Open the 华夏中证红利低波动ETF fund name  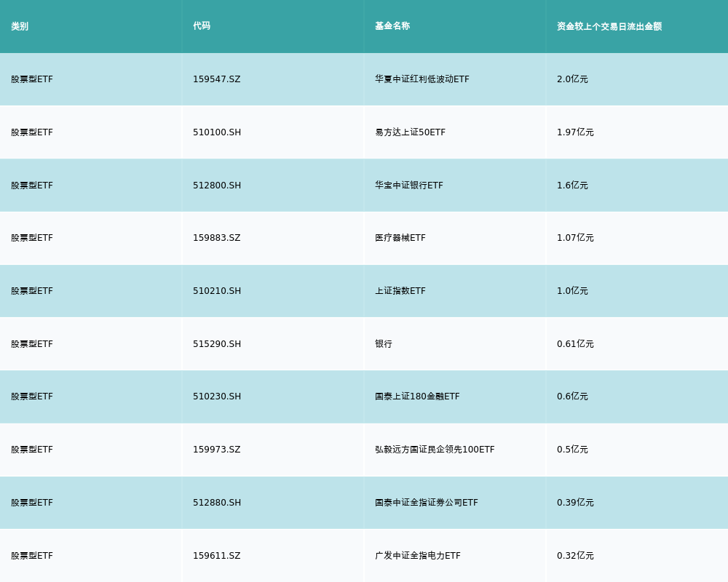coord(422,79)
